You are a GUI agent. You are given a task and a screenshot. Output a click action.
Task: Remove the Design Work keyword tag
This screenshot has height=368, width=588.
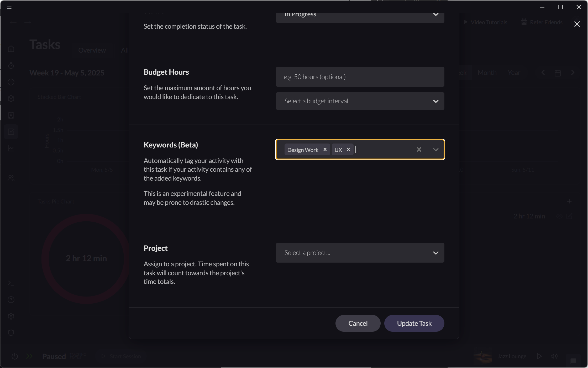tap(325, 150)
